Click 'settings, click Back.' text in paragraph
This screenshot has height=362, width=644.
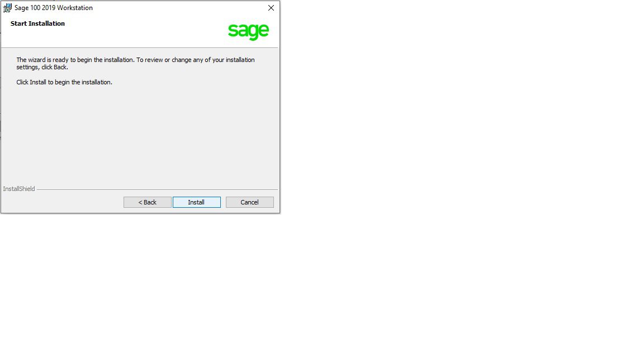coord(42,67)
